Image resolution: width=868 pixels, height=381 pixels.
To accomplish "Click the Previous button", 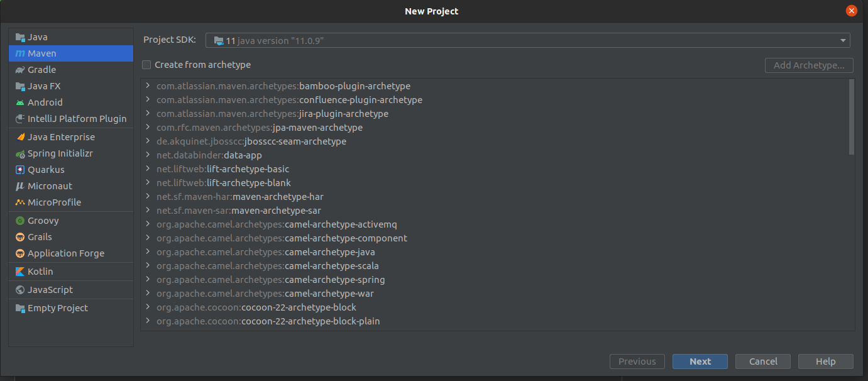I will click(x=637, y=362).
